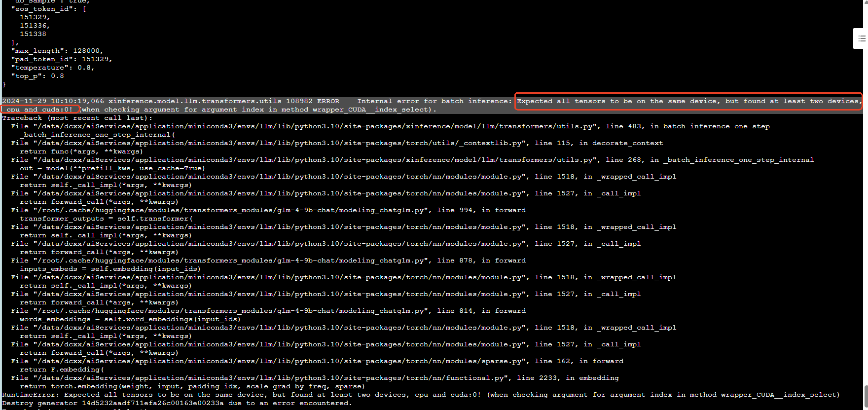
Task: Click the "Traceback (most recent call last):" line
Action: tap(77, 118)
